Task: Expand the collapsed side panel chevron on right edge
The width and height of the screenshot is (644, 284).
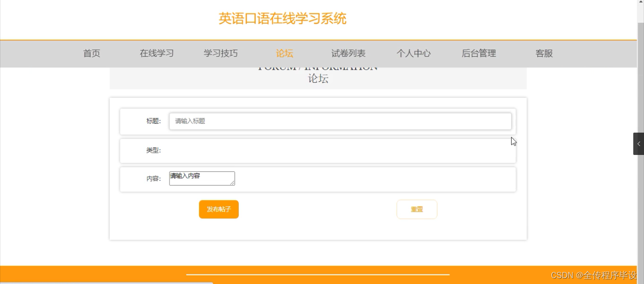Action: click(x=639, y=143)
